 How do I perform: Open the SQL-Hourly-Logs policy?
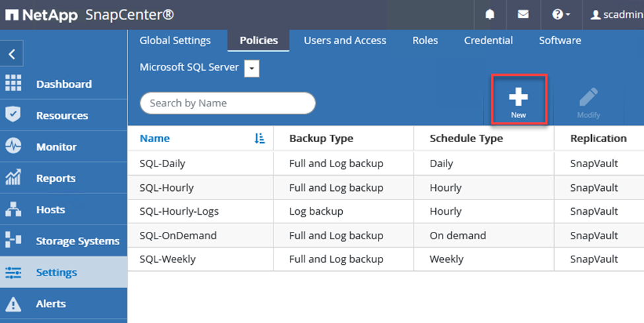click(179, 211)
